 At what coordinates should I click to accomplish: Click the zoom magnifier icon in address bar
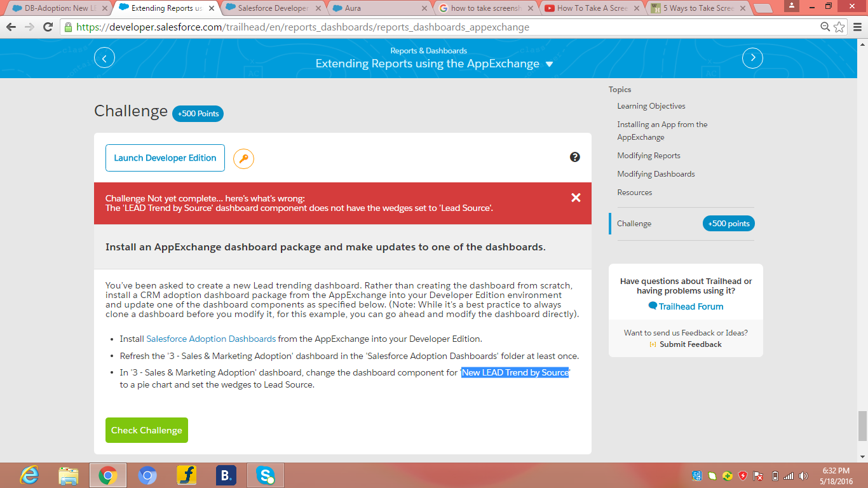click(x=825, y=27)
